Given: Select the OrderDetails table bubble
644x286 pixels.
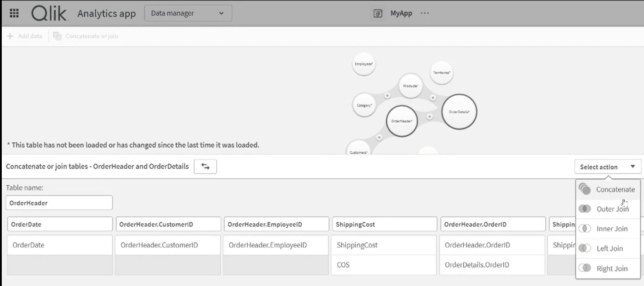Looking at the screenshot, I should [x=460, y=112].
